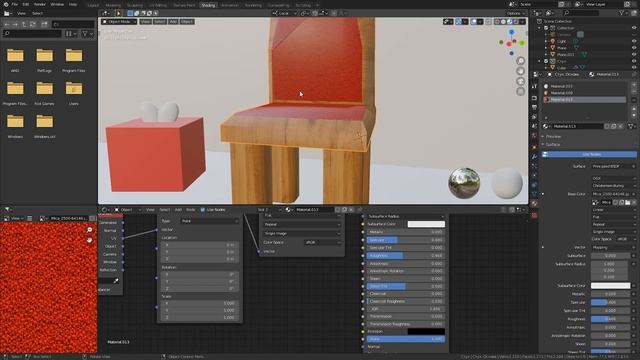640x360 pixels.
Task: Open the Edit menu
Action: point(26,4)
